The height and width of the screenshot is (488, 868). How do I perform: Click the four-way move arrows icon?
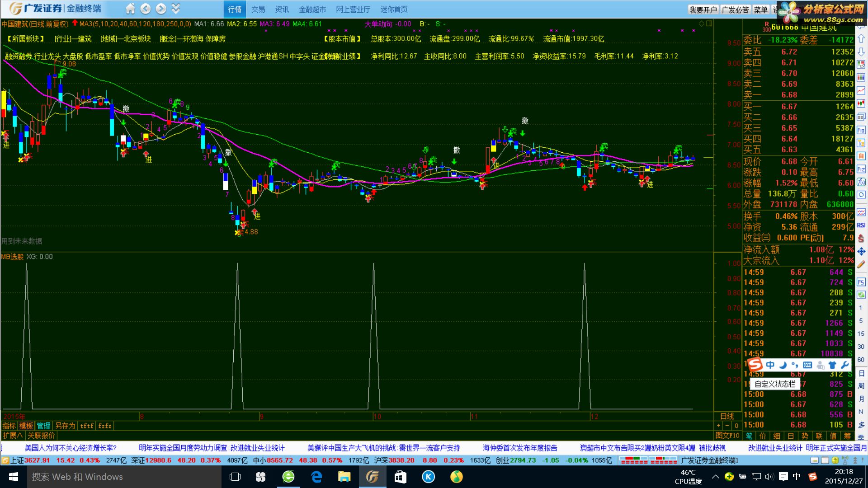[x=861, y=251]
